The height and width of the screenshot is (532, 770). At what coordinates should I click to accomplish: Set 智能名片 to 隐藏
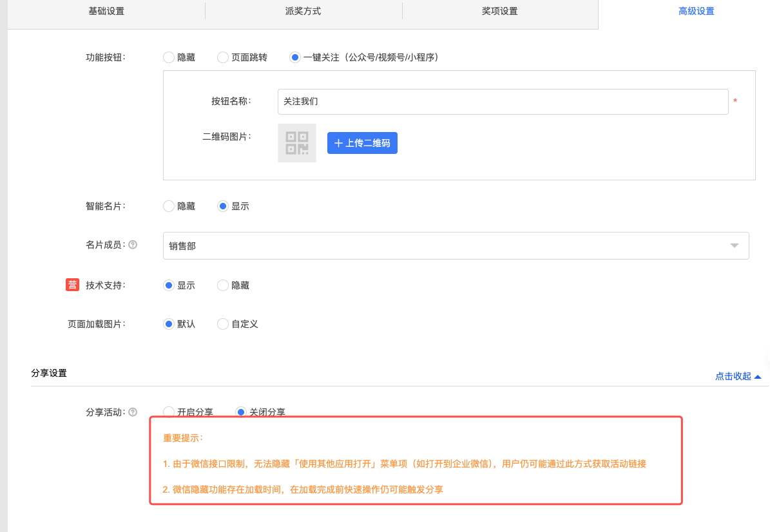click(x=169, y=206)
